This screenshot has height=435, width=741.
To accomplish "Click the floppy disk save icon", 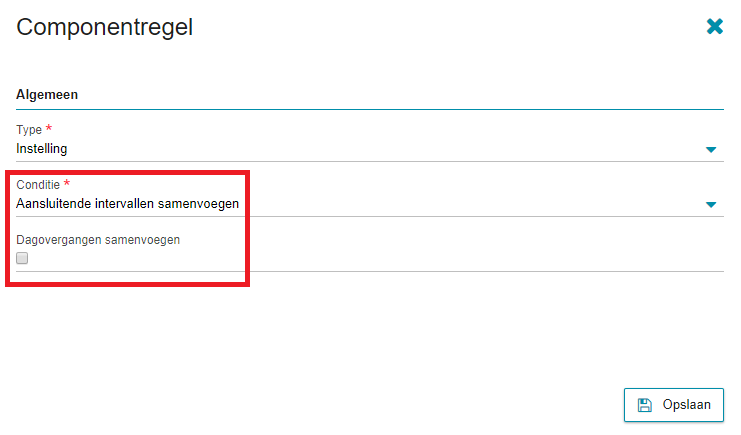I will pos(645,405).
